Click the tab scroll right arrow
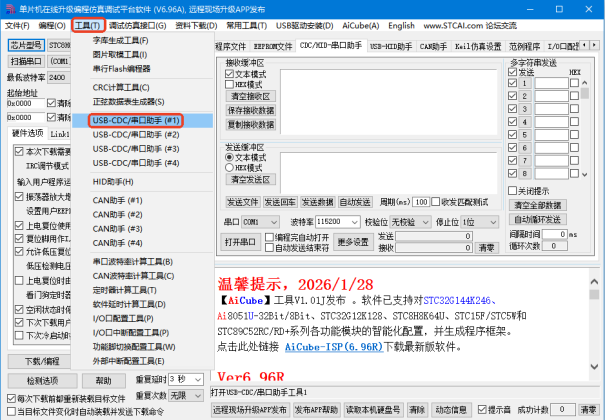The width and height of the screenshot is (605, 420). click(x=594, y=45)
